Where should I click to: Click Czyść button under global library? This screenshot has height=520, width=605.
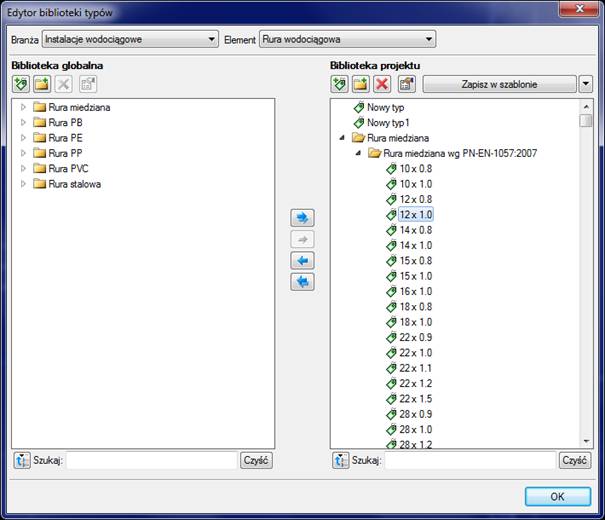[256, 460]
